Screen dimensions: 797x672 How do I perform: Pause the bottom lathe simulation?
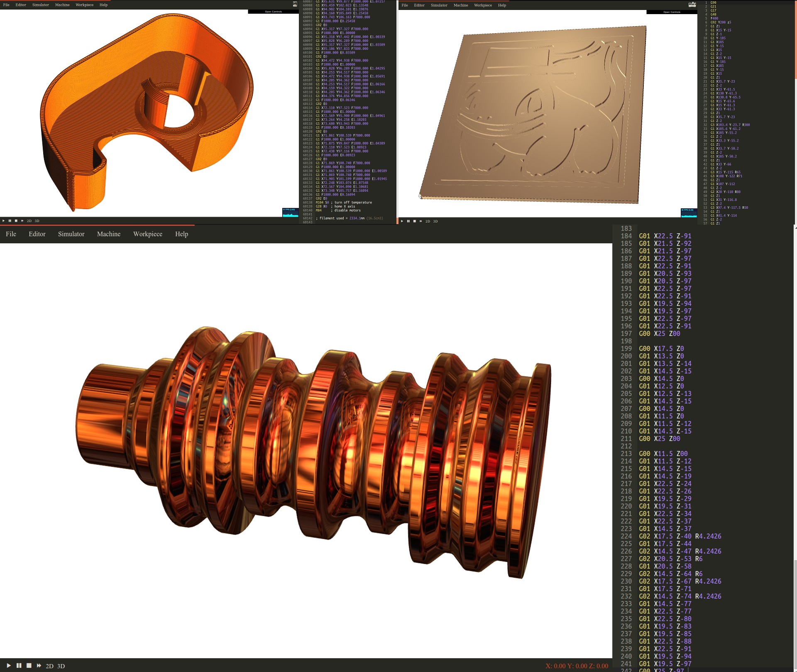pyautogui.click(x=19, y=665)
